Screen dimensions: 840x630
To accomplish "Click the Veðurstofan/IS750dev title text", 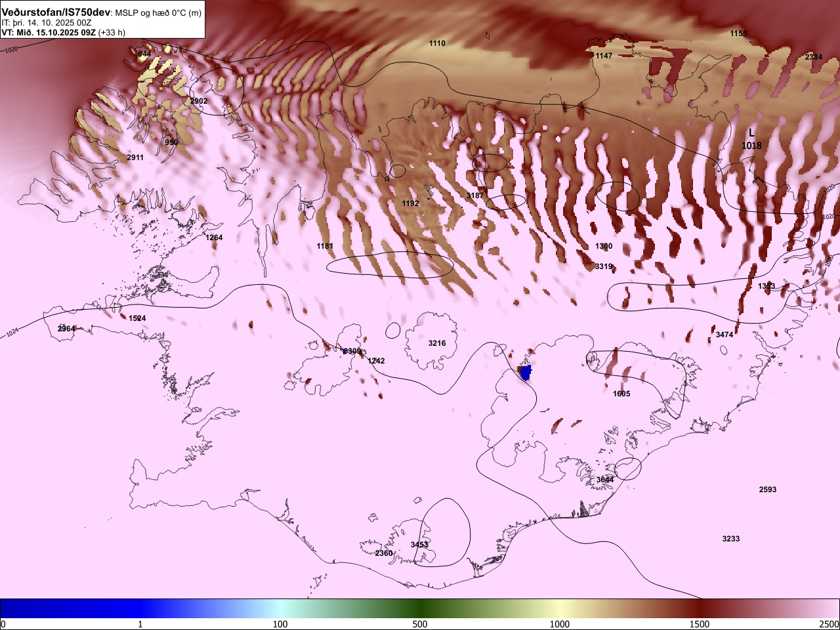I will pyautogui.click(x=56, y=12).
